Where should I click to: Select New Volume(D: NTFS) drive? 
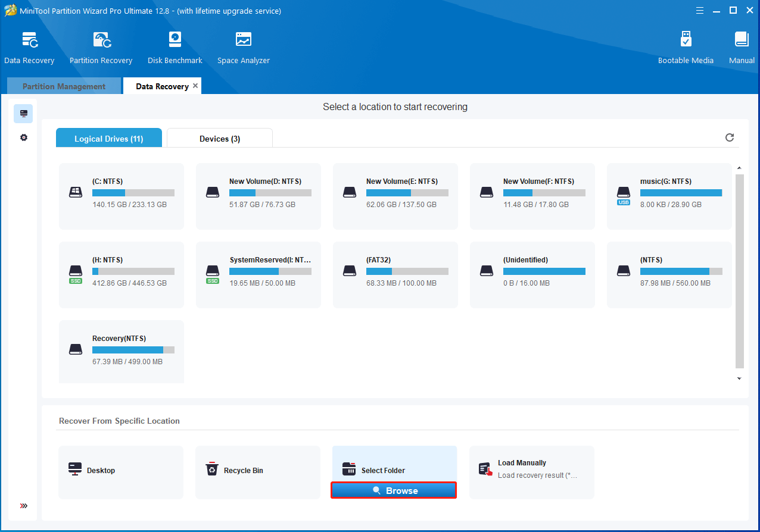(258, 196)
